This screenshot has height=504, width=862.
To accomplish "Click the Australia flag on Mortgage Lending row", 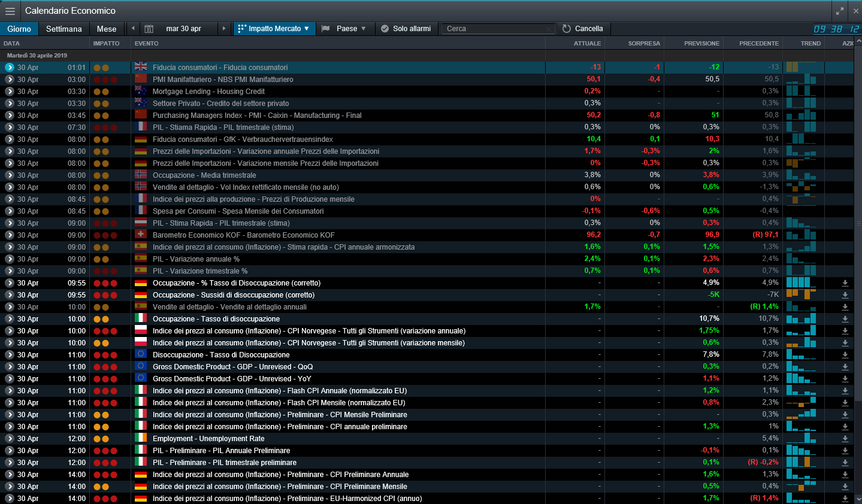I will pyautogui.click(x=141, y=91).
